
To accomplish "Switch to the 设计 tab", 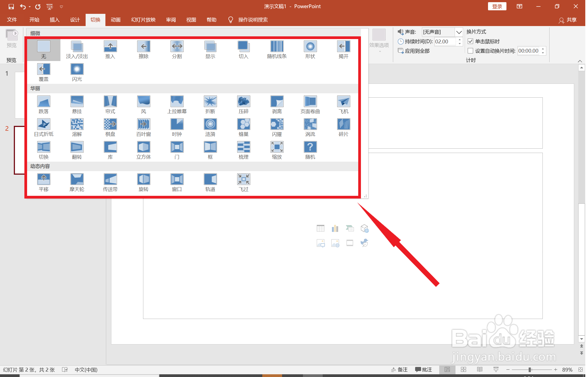I will pyautogui.click(x=75, y=20).
